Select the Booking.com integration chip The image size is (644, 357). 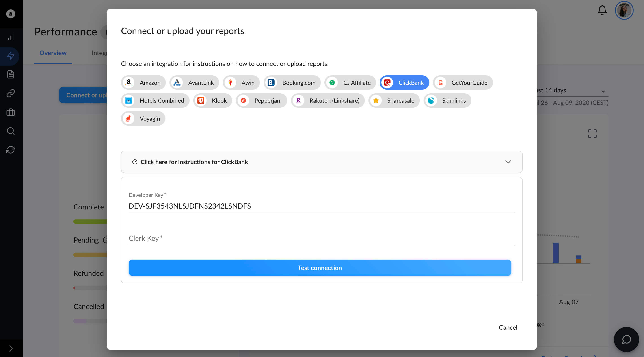tap(292, 83)
